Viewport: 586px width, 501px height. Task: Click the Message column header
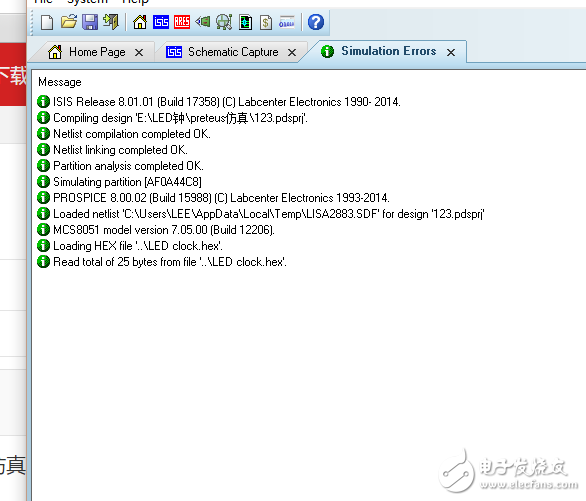tap(60, 82)
